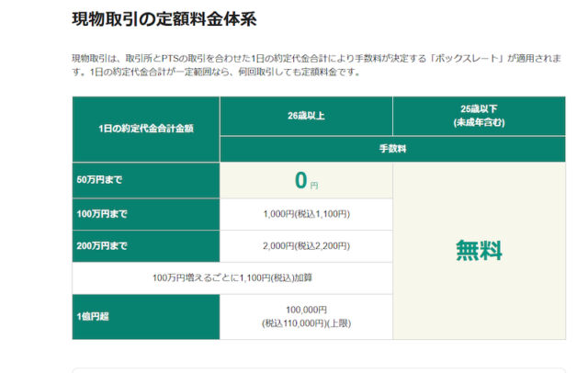Click the large green 無料 text
This screenshot has height=373, width=588.
click(479, 250)
